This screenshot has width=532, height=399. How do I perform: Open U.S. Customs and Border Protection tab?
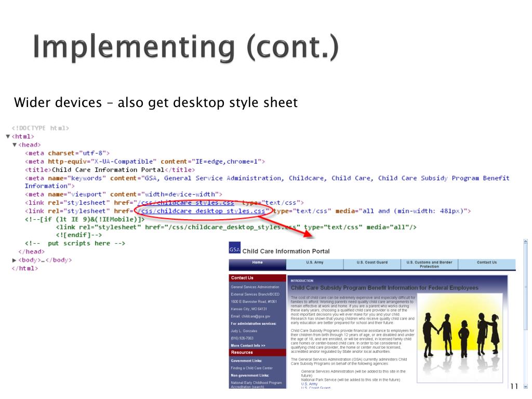coord(429,264)
